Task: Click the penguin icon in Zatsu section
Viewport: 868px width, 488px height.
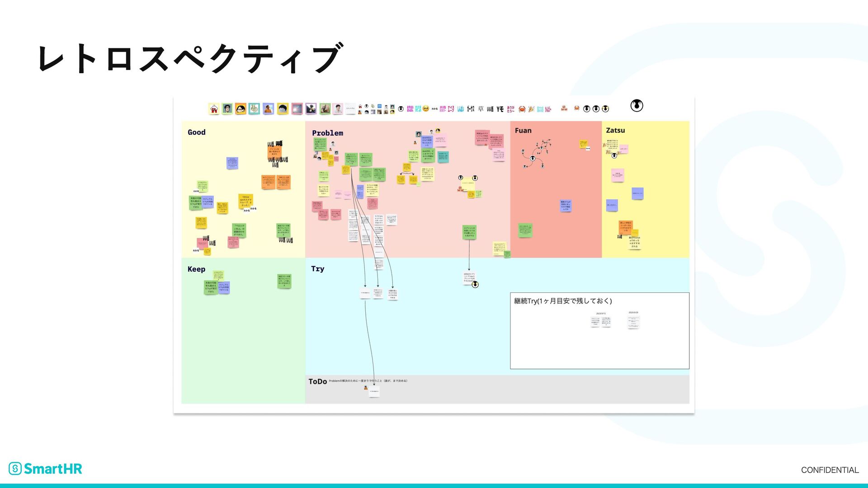Action: (x=614, y=155)
